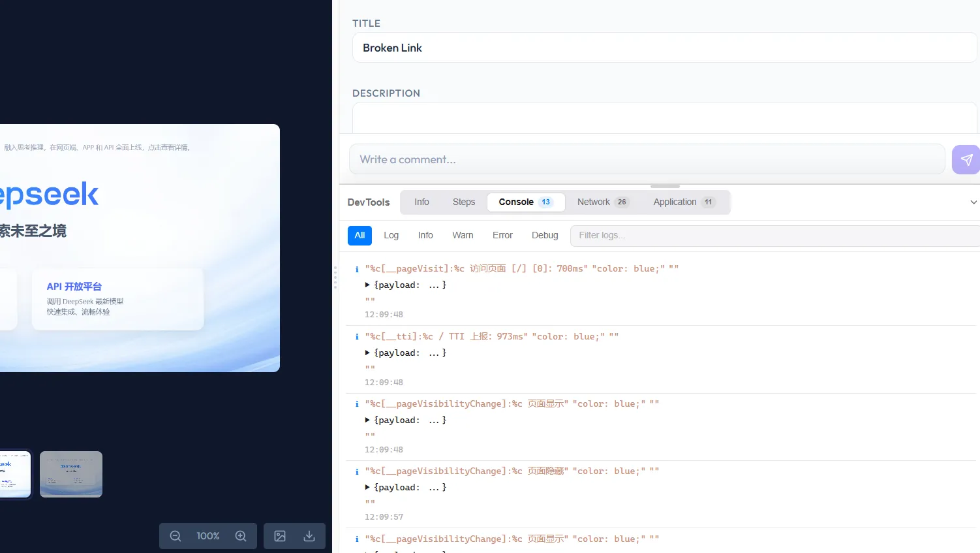Collapse DevTools with the chevron

click(973, 202)
